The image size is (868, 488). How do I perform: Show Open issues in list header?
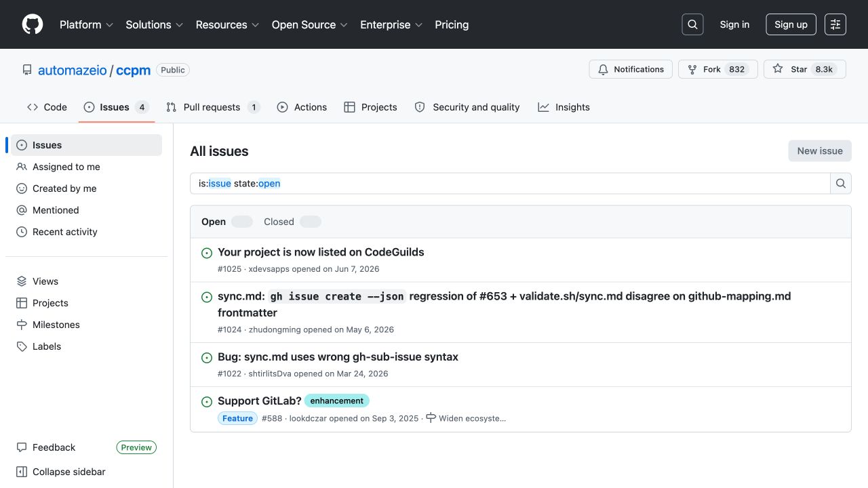226,222
